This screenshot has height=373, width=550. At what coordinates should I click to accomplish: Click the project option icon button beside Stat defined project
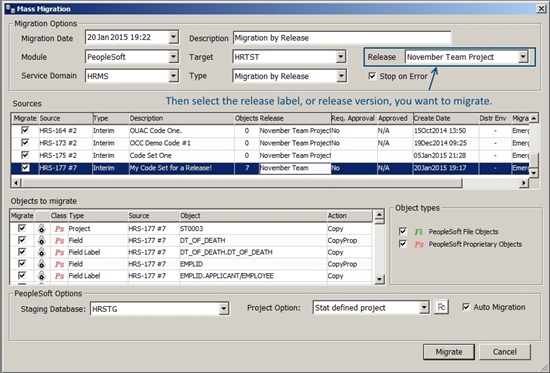(x=441, y=307)
